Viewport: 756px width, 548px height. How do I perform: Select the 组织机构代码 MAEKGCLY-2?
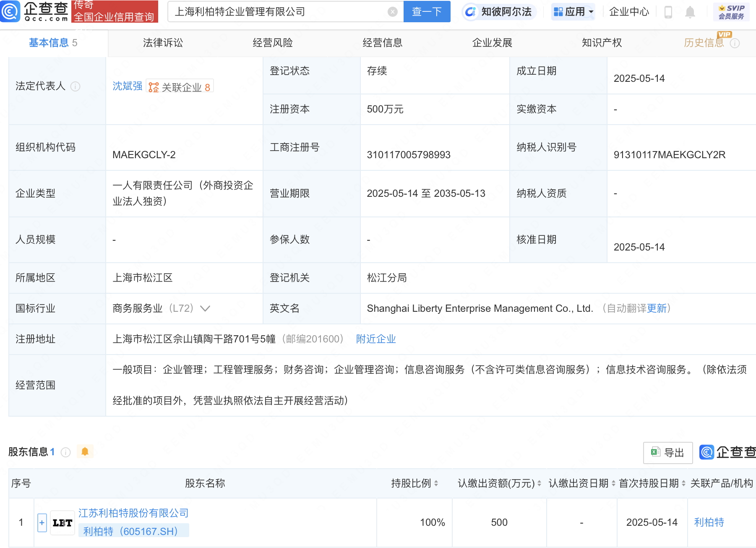coord(144,155)
